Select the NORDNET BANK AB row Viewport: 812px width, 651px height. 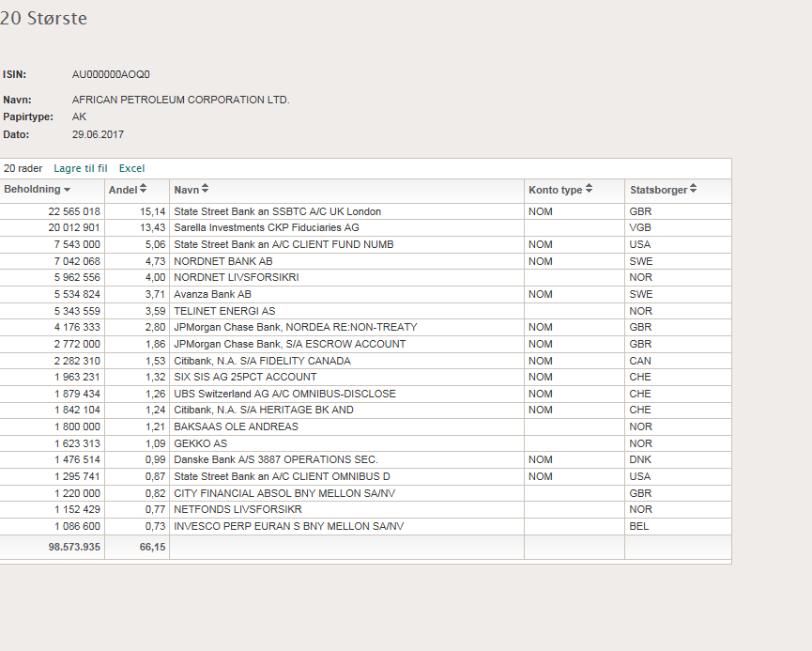click(x=365, y=261)
